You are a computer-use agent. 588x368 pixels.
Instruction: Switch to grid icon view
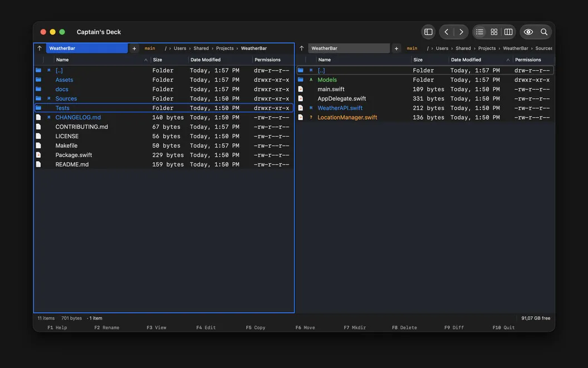(494, 32)
